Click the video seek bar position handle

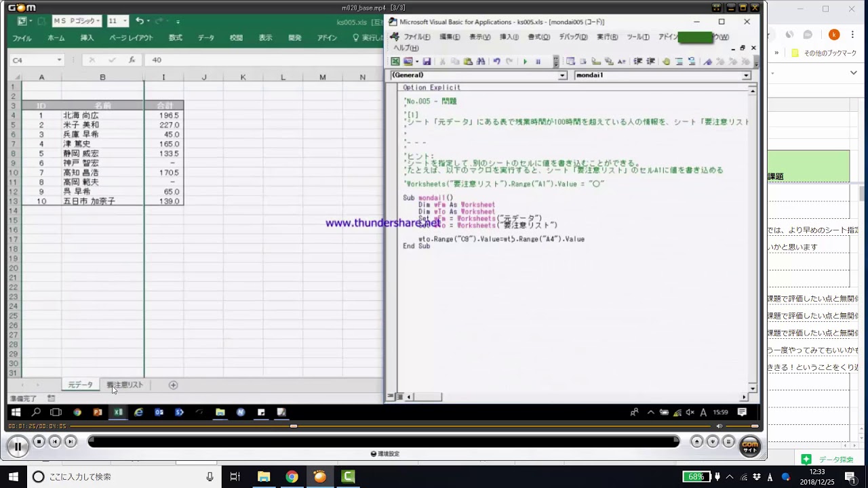point(293,426)
